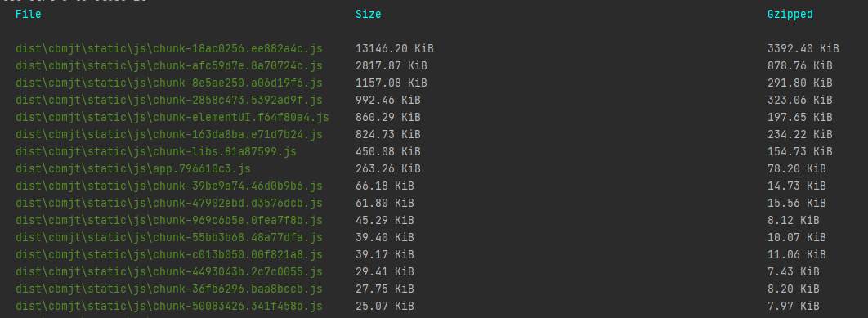
Task: Open app.796610c3.js file path
Action: pos(133,169)
